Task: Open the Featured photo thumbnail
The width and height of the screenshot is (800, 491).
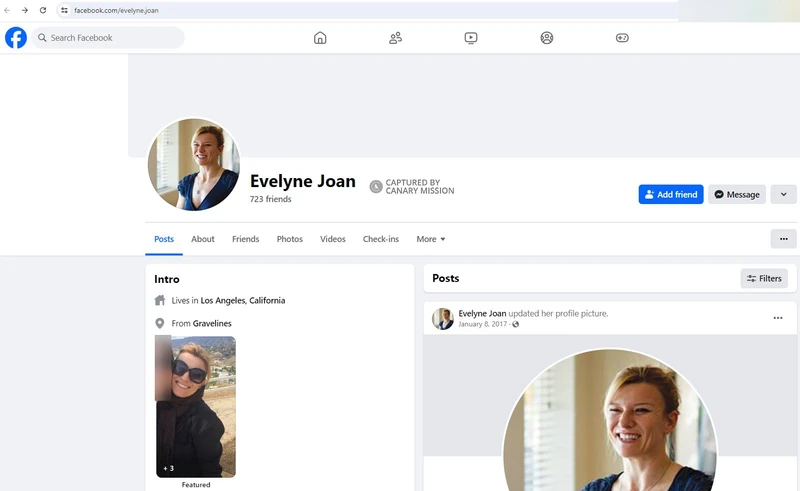Action: [195, 407]
